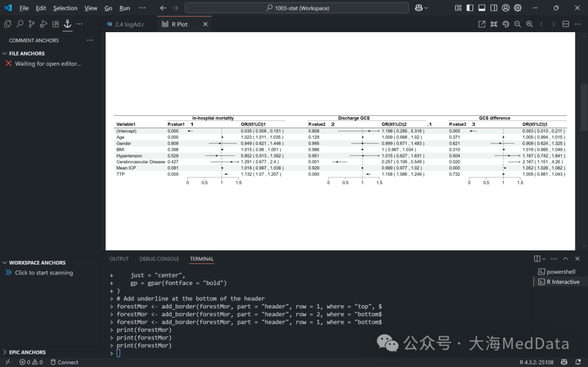Maximize the panel with the chevron-up button

click(x=566, y=259)
